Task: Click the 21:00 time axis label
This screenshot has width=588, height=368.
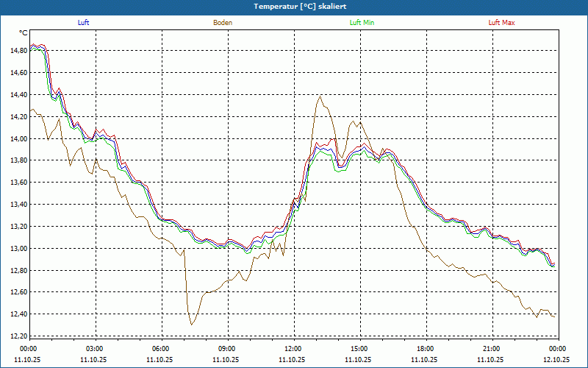Action: pyautogui.click(x=492, y=349)
